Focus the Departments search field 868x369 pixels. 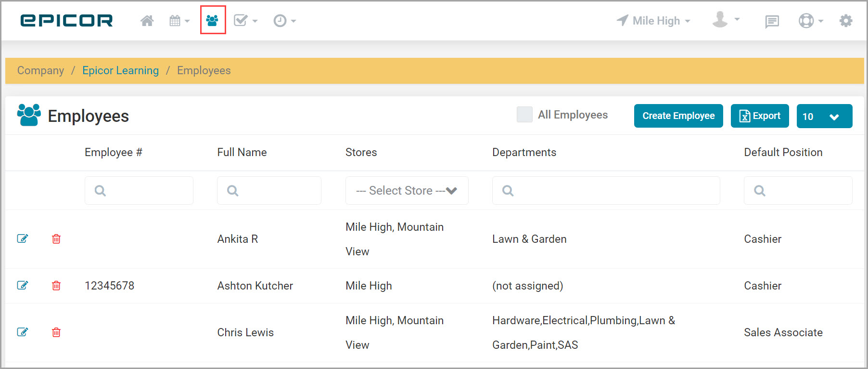coord(606,190)
